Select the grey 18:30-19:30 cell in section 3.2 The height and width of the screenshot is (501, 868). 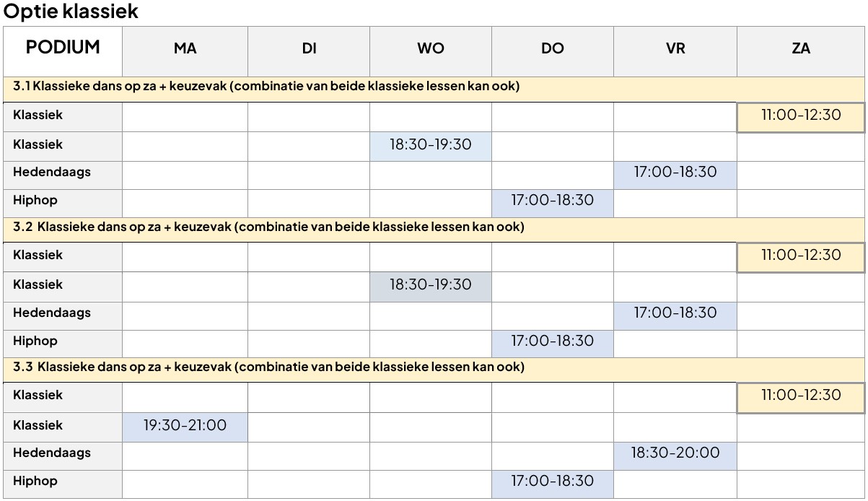[431, 287]
